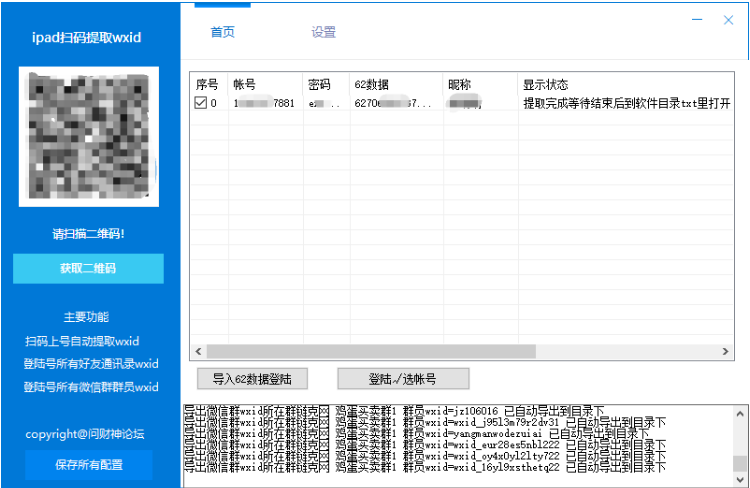Click 请扫描二维码! label
750x488 pixels.
88,233
